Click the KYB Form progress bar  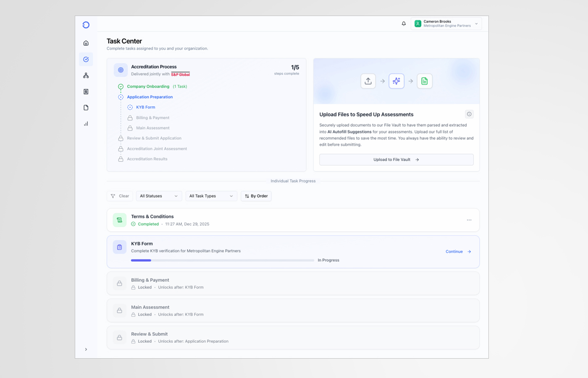(x=223, y=260)
